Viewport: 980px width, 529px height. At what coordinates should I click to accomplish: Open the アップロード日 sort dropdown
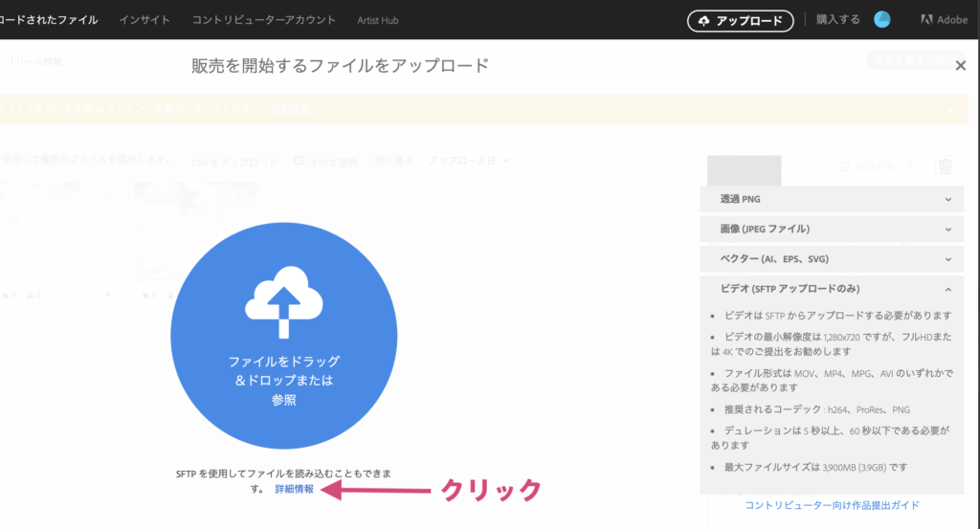[469, 161]
